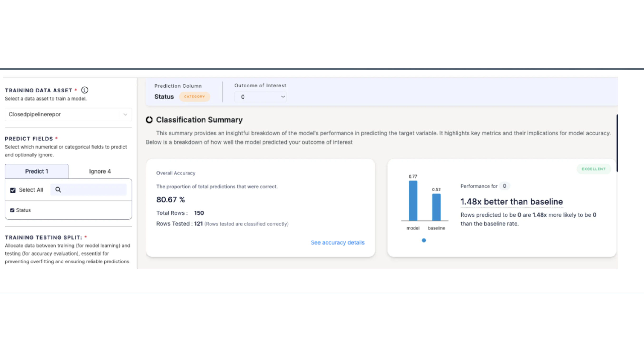The image size is (644, 362).
Task: Open the Outcome of Interest dropdown
Action: [x=260, y=97]
